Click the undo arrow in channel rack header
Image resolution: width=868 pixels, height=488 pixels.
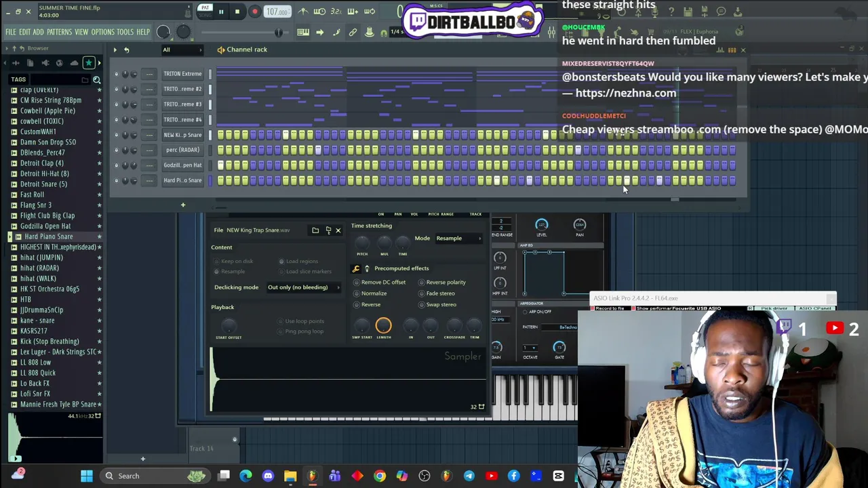click(x=126, y=49)
